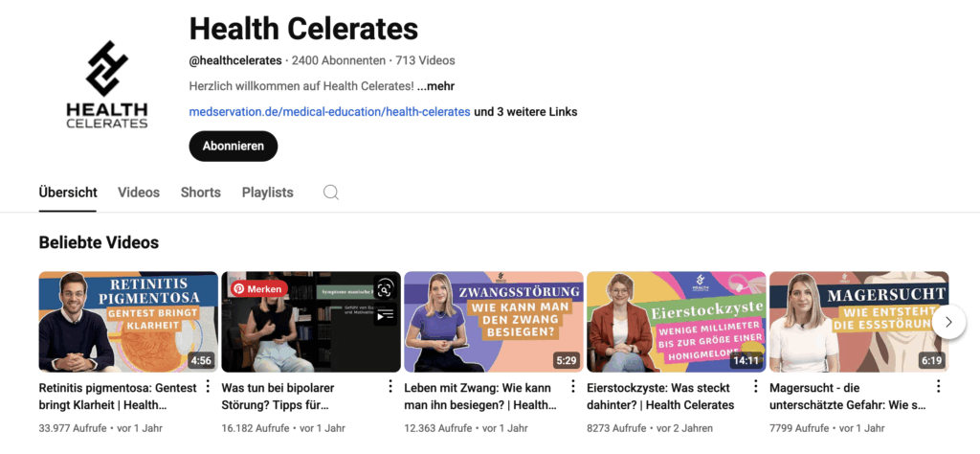
Task: Click the 6:19 duration badge
Action: (931, 361)
